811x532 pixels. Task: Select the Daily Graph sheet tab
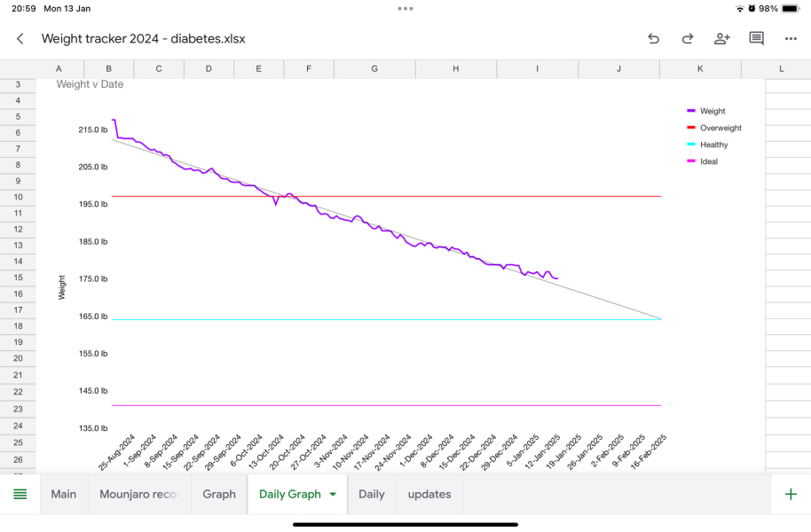click(x=289, y=494)
